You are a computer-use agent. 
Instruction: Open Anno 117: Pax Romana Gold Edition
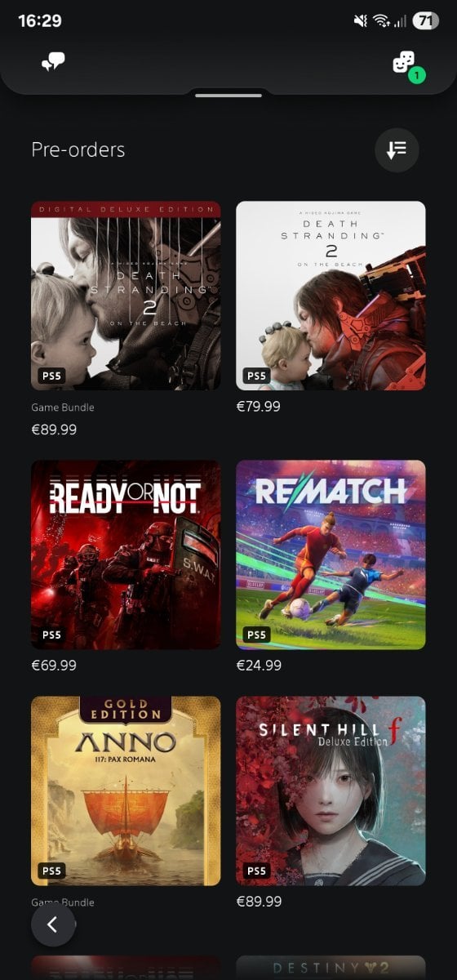coord(126,791)
